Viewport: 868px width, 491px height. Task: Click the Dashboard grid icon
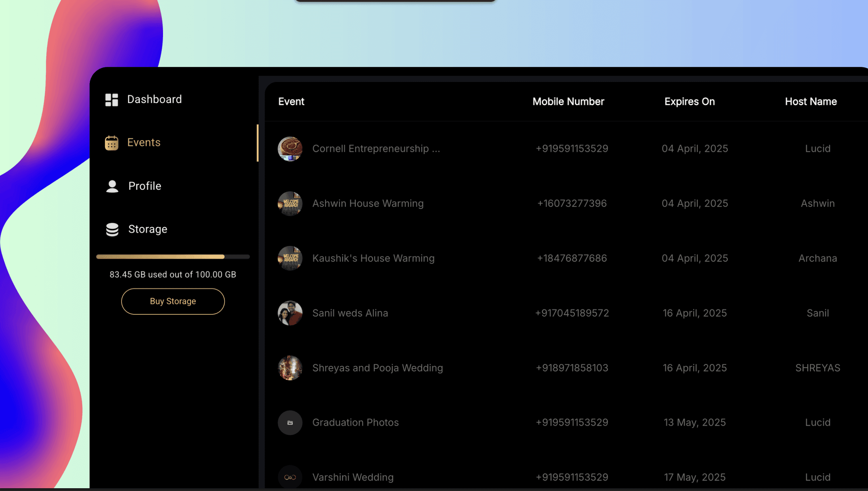pos(112,100)
